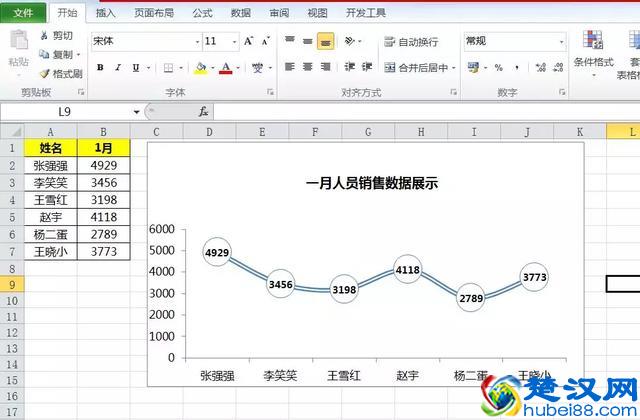The height and width of the screenshot is (420, 640).
Task: Apply the red font color A
Action: (226, 68)
